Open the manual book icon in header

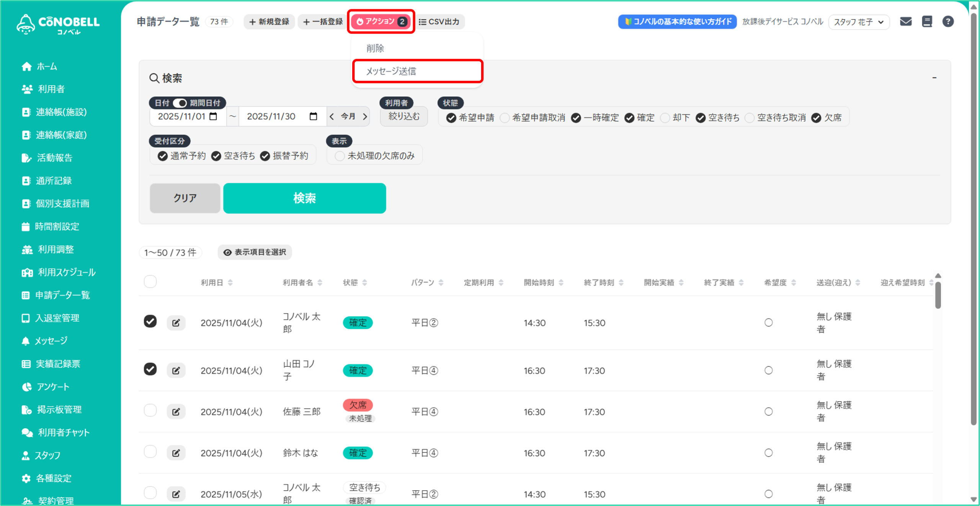tap(927, 21)
